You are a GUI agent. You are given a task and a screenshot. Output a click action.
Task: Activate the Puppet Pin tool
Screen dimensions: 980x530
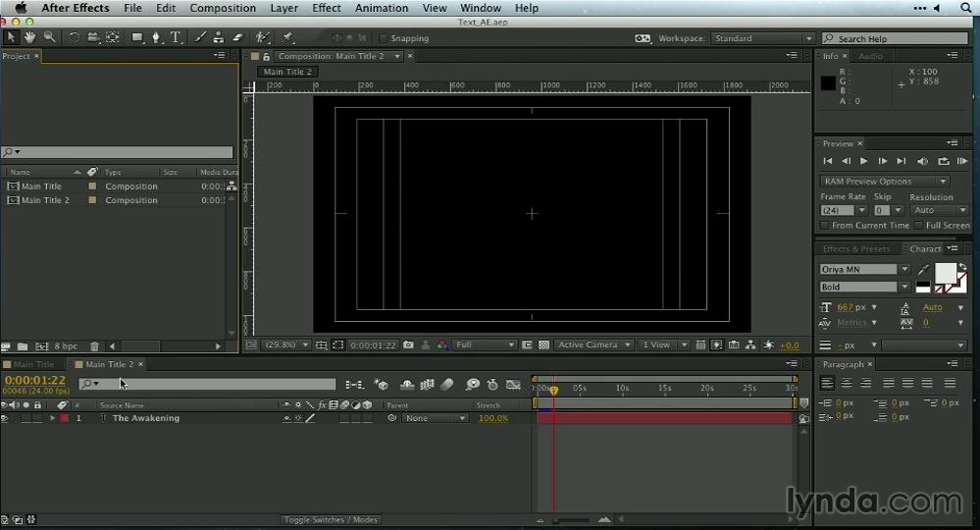(288, 37)
